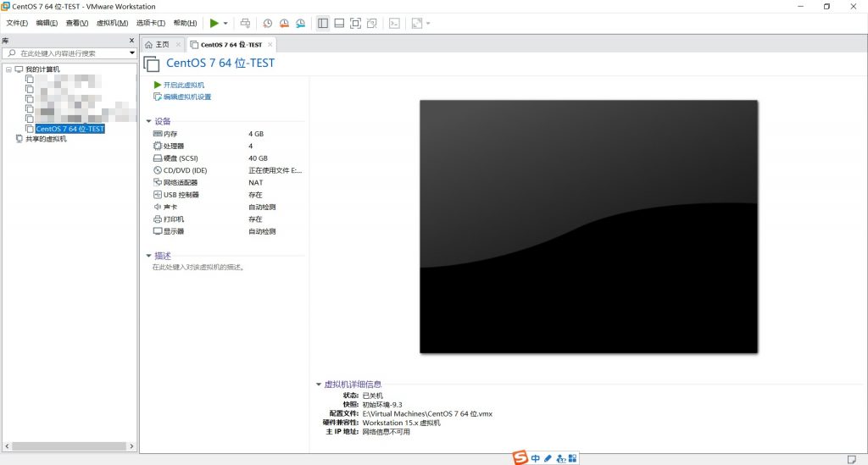This screenshot has width=868, height=465.
Task: Collapse the 描述 section
Action: pos(148,256)
